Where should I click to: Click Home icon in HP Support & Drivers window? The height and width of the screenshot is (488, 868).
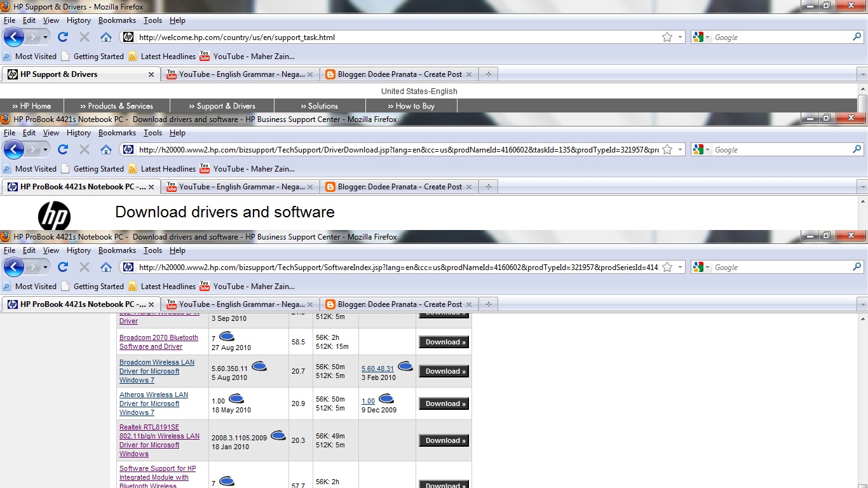coord(106,37)
